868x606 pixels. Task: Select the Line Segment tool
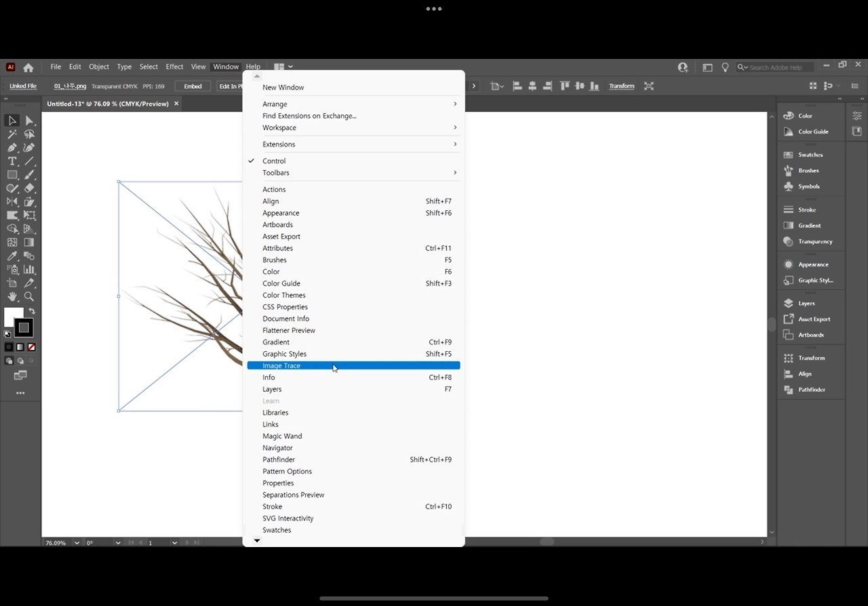[x=29, y=161]
